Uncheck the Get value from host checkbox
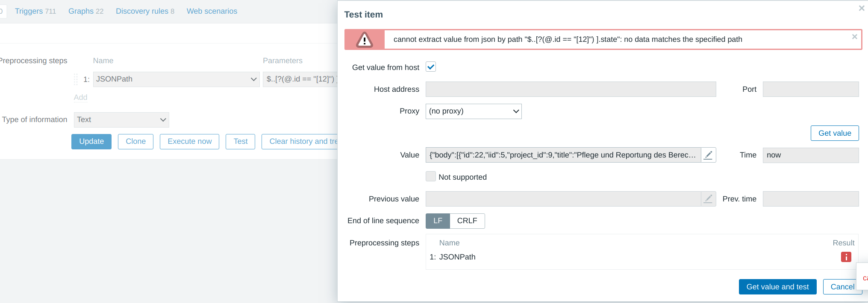The image size is (868, 303). coord(431,67)
